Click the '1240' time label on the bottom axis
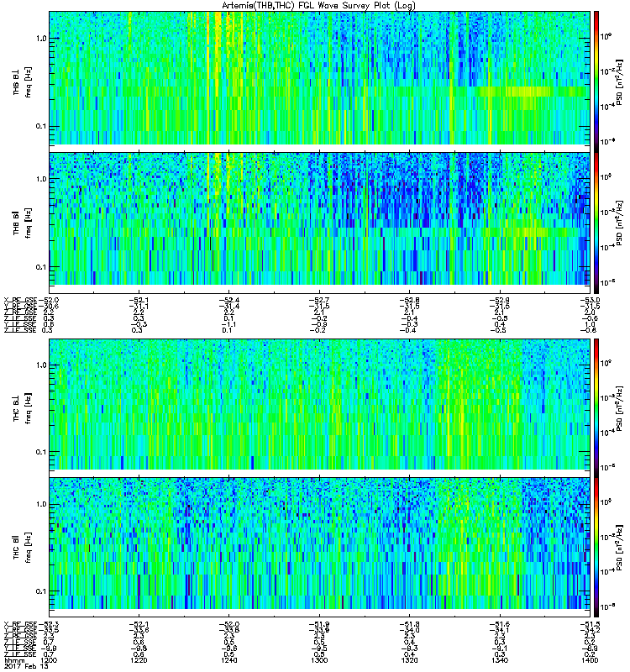 pyautogui.click(x=228, y=660)
